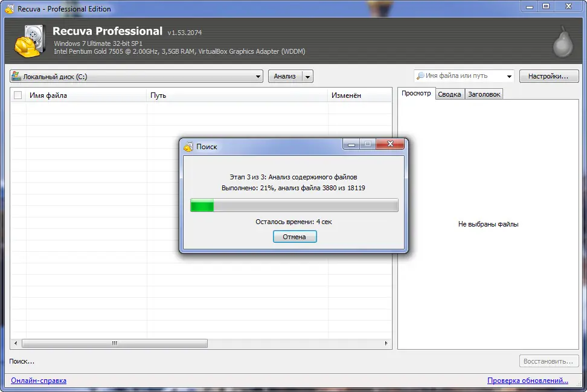The image size is (587, 392).
Task: Click the 'Осталось времени: 4 сек' text
Action: [x=294, y=222]
